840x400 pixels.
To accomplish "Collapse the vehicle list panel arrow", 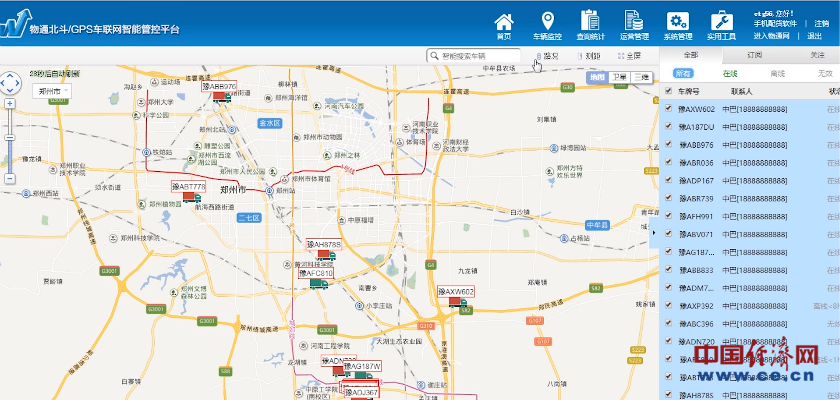I will pyautogui.click(x=654, y=232).
